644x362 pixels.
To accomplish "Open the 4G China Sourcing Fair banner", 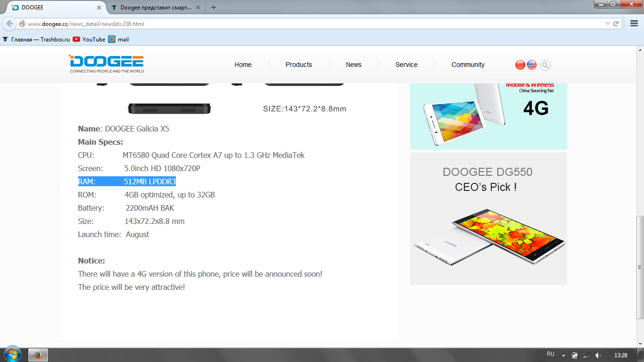I will click(x=488, y=116).
